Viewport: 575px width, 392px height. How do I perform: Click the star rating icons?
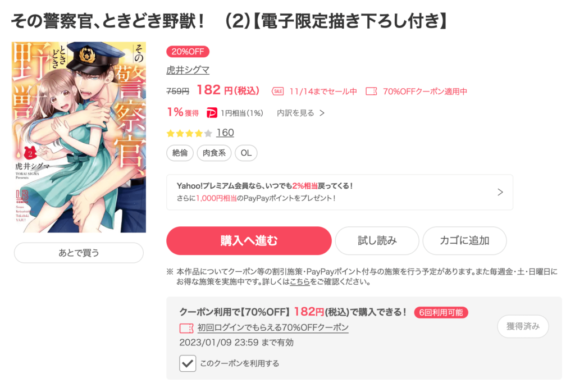tap(189, 133)
